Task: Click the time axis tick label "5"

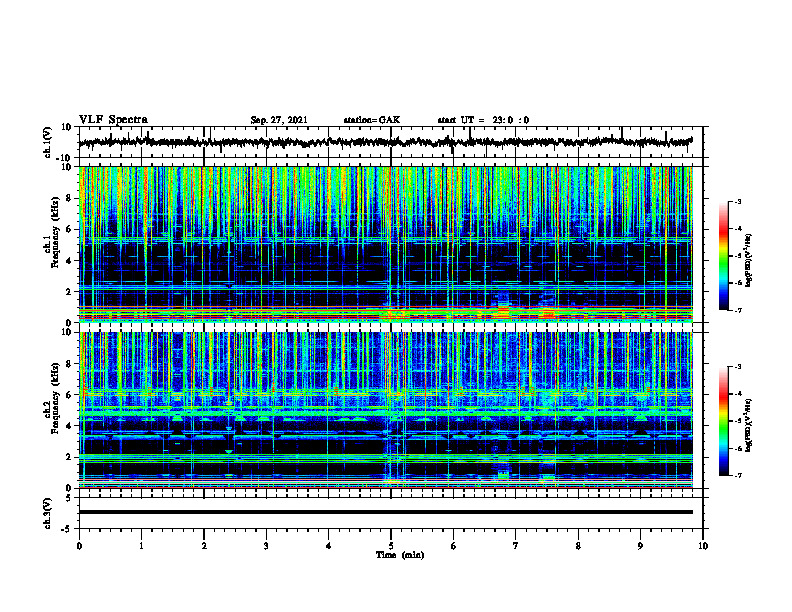Action: coord(391,546)
